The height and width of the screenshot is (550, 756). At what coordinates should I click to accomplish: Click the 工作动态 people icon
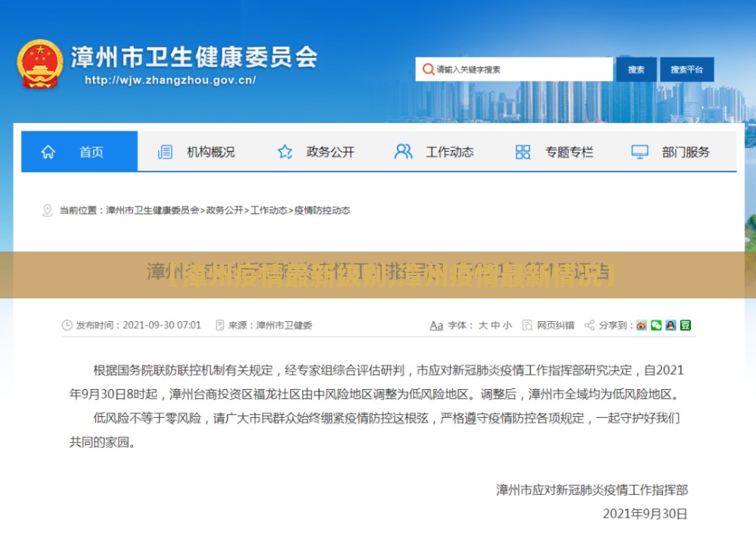(403, 152)
